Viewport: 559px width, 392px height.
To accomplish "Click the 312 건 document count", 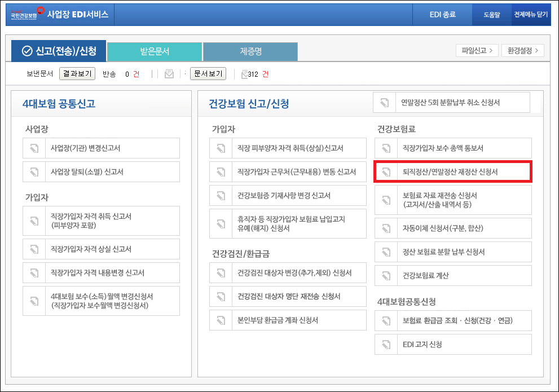I will point(258,74).
